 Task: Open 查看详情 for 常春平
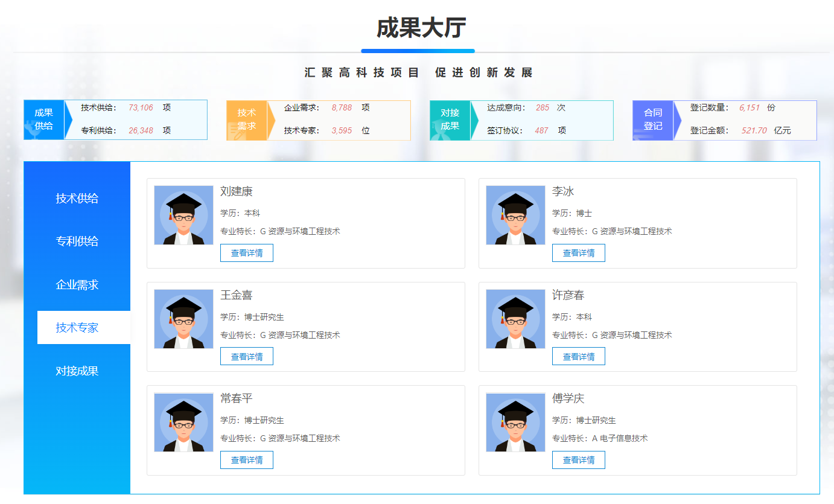click(x=247, y=460)
